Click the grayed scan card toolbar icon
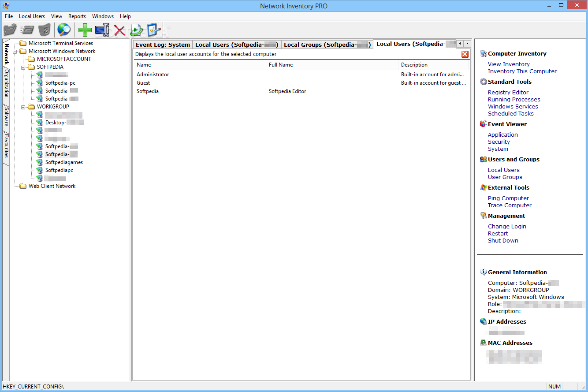588x392 pixels. pyautogui.click(x=28, y=30)
